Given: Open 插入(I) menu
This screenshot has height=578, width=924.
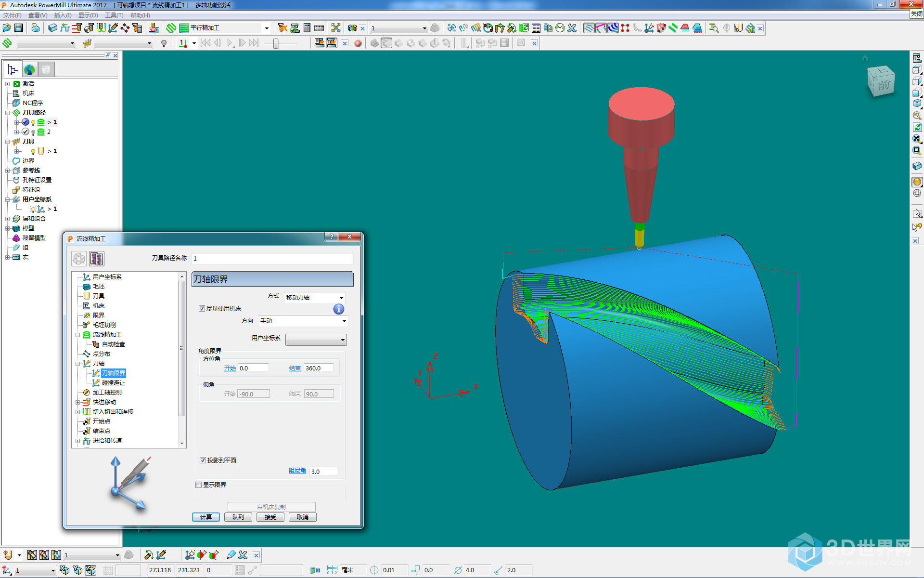Looking at the screenshot, I should point(63,15).
